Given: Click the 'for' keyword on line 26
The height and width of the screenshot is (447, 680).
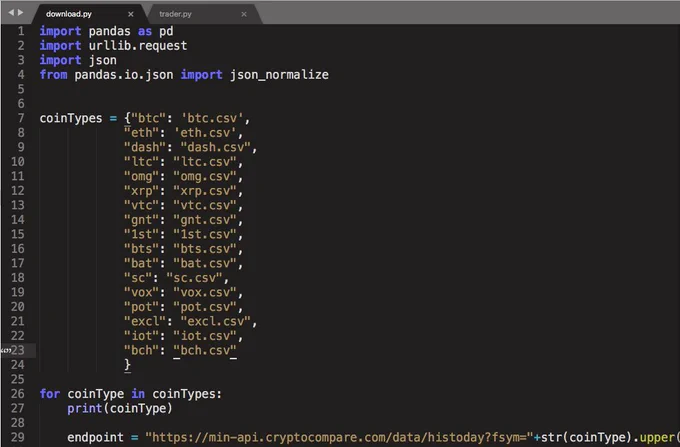Looking at the screenshot, I should tap(50, 394).
